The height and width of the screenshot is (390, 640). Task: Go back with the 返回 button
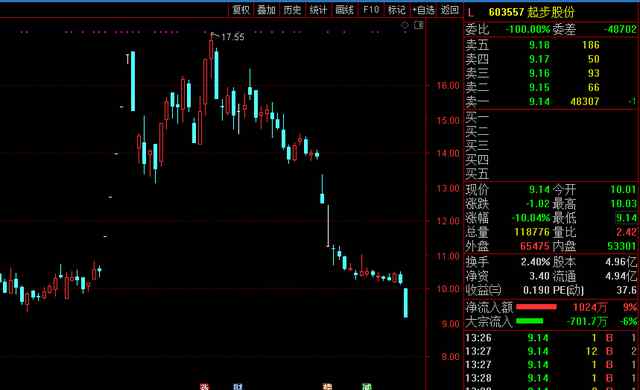click(449, 10)
